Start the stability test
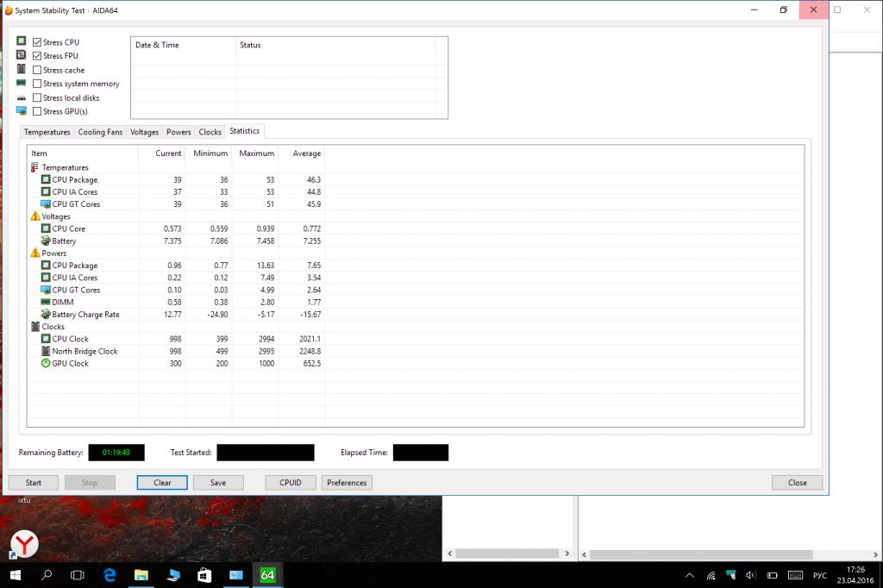Screen dimensions: 883x588 (x=34, y=483)
